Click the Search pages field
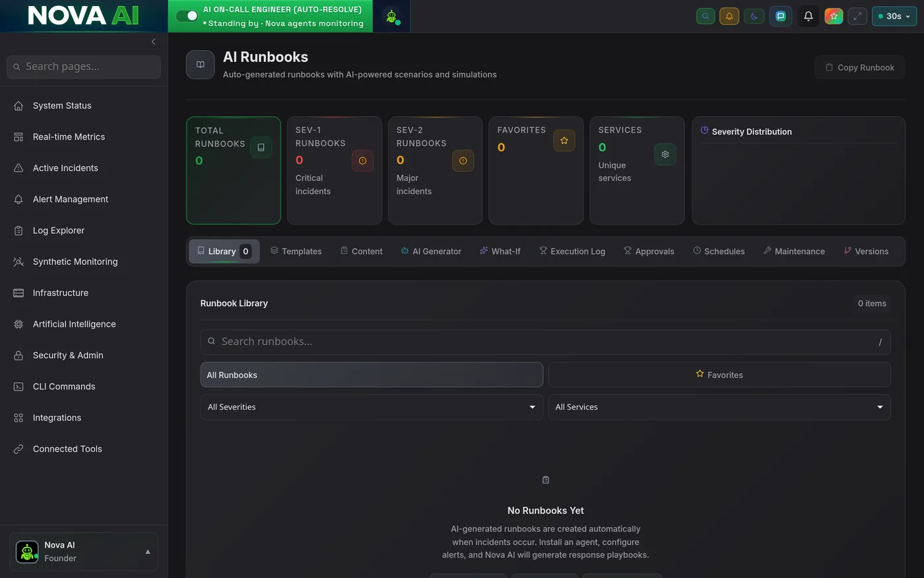This screenshot has width=924, height=578. pyautogui.click(x=84, y=67)
